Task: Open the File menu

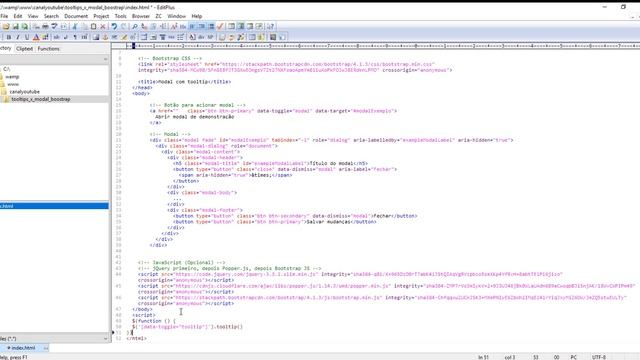Action: (x=4, y=16)
